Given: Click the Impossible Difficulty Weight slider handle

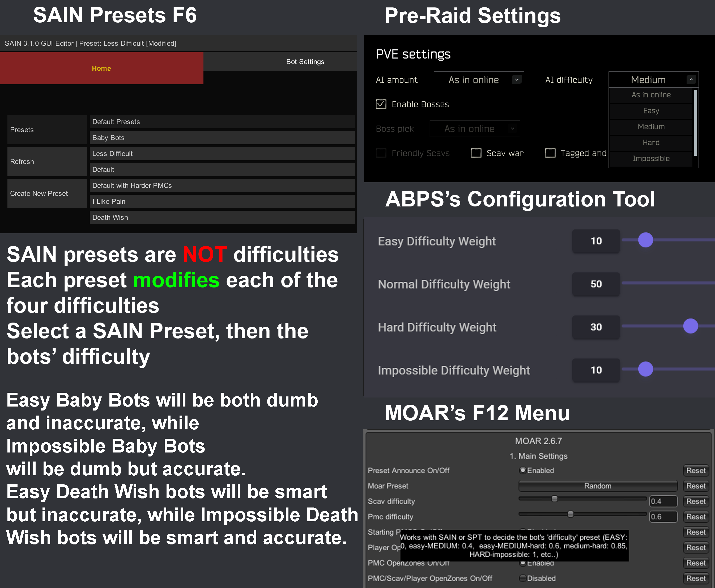Looking at the screenshot, I should (646, 369).
